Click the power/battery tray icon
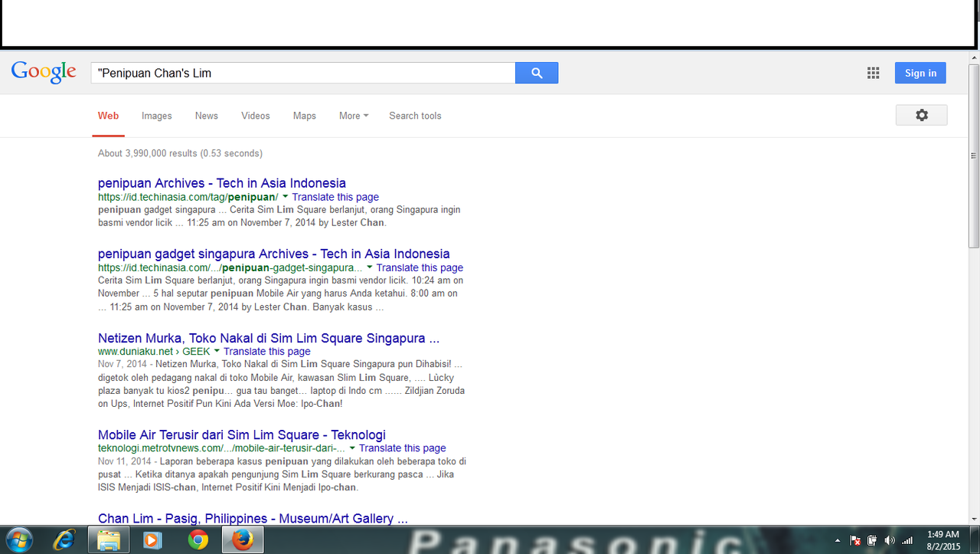Viewport: 980px width, 554px height. (x=872, y=540)
